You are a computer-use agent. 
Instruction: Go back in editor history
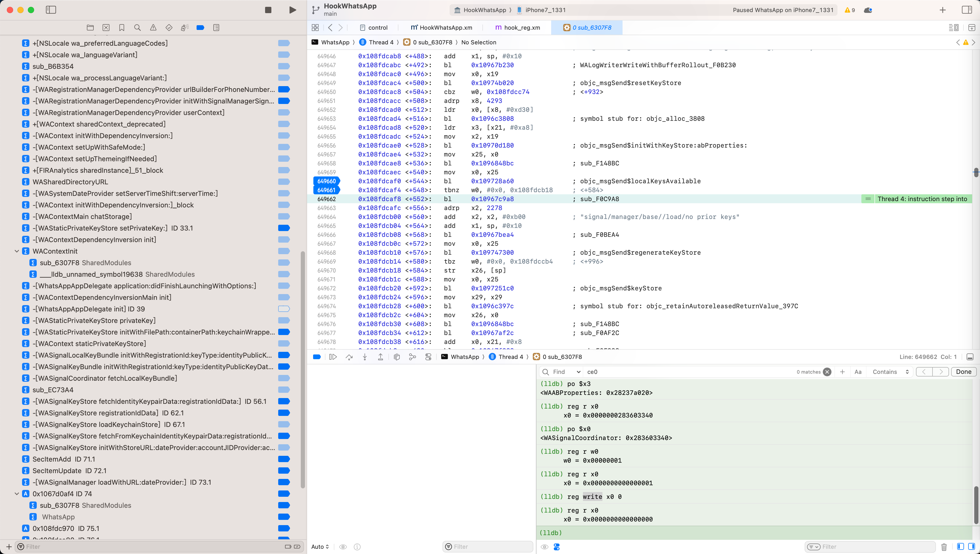tap(330, 27)
